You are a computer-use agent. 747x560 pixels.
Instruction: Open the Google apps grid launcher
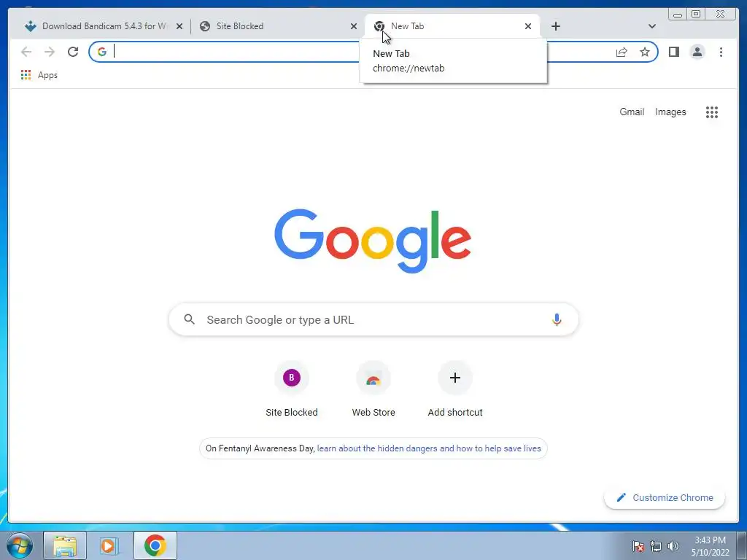(x=712, y=112)
